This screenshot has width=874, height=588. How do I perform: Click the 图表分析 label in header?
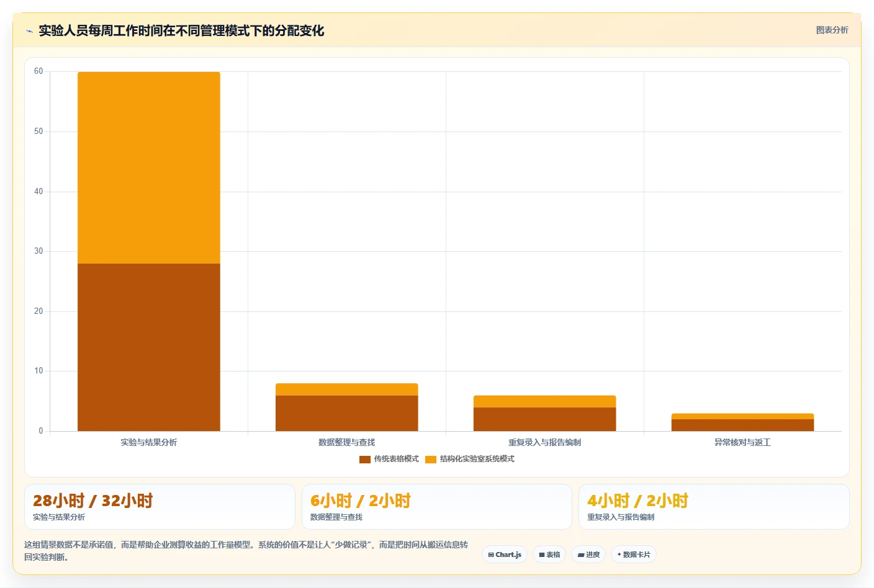(x=832, y=30)
